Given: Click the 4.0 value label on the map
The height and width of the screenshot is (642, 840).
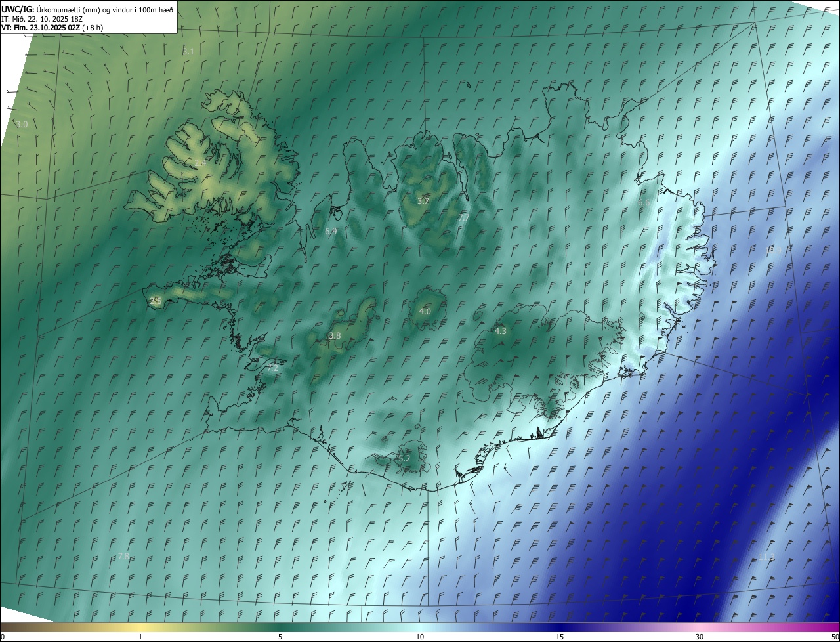Looking at the screenshot, I should tap(425, 311).
